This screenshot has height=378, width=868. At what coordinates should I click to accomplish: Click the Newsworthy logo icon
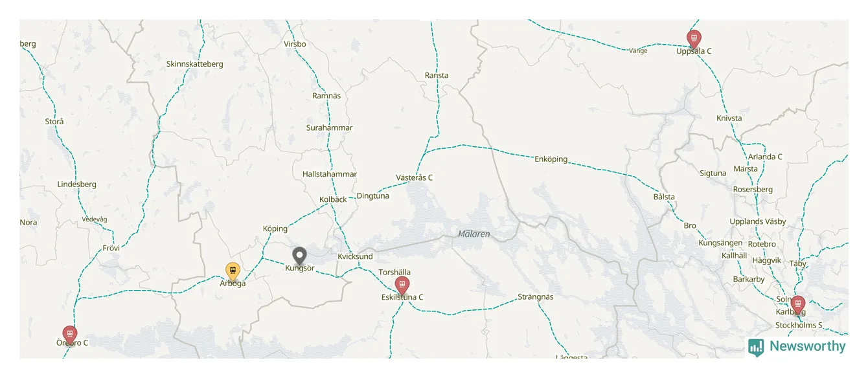756,348
